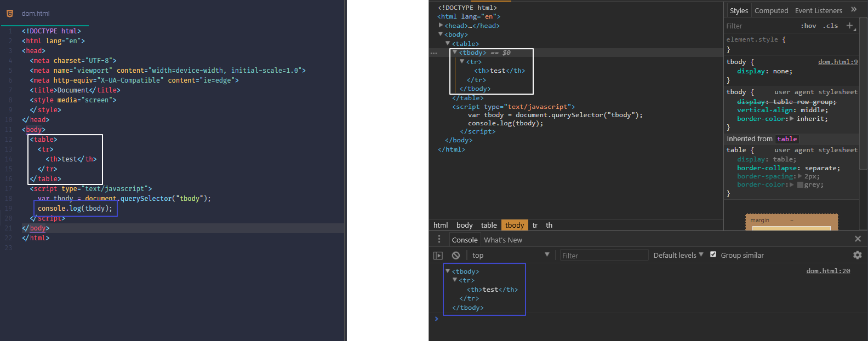Viewport: 868px width, 341px height.
Task: Select table in the breadcrumb bar
Action: coord(489,225)
